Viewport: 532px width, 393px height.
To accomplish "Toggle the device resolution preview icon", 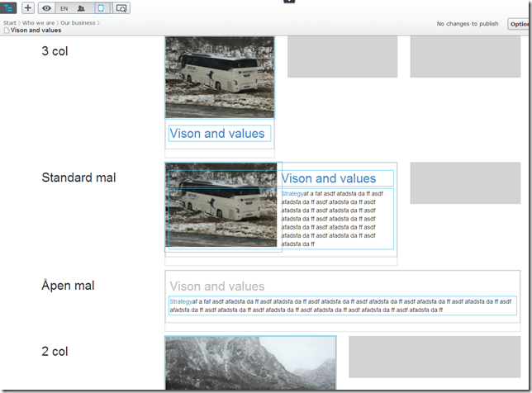I will [101, 7].
